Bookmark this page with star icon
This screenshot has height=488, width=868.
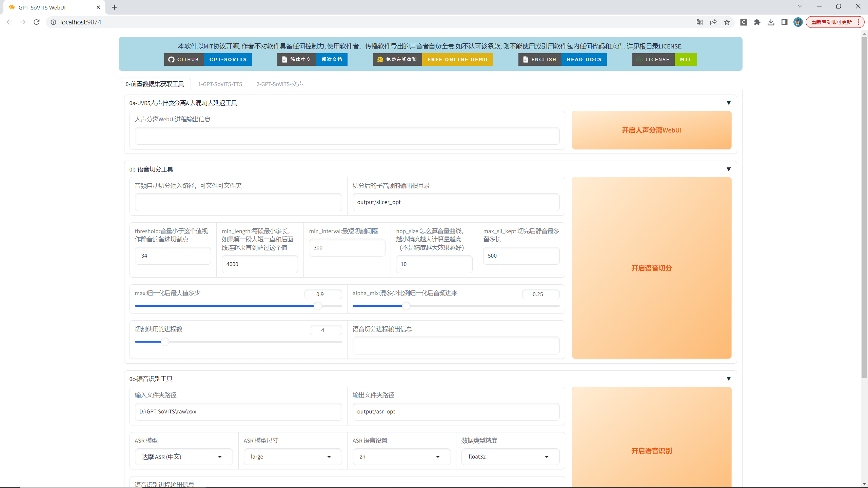(727, 22)
